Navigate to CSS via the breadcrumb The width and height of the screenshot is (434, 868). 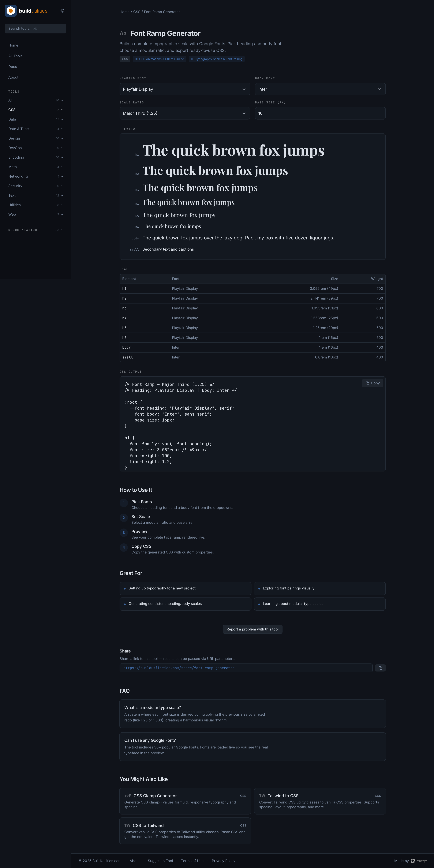(137, 12)
